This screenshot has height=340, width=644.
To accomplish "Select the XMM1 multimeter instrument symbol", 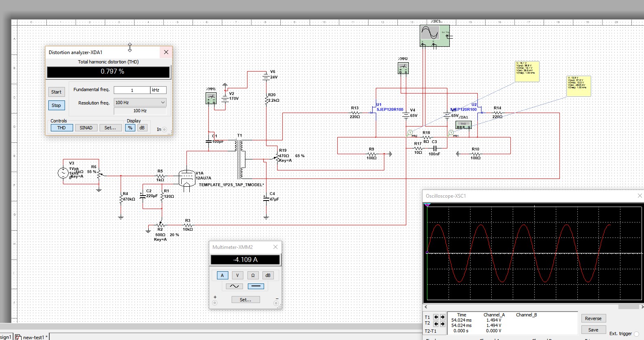I will [x=211, y=98].
